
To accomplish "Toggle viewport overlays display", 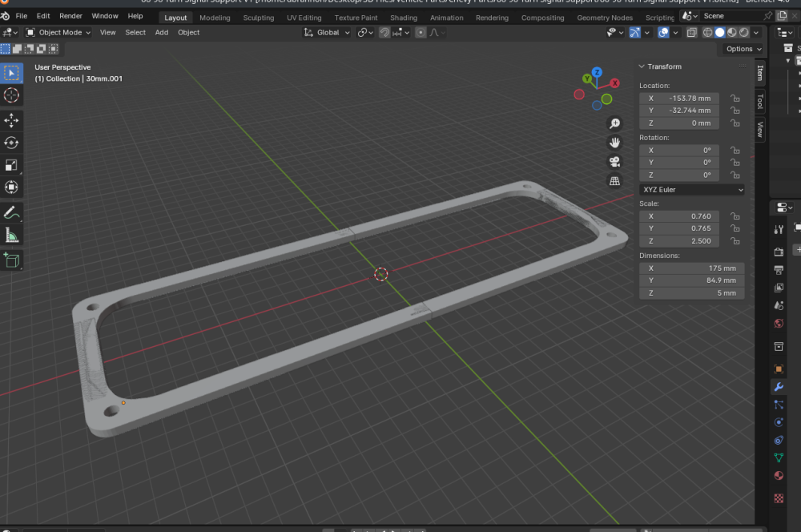I will click(x=663, y=33).
